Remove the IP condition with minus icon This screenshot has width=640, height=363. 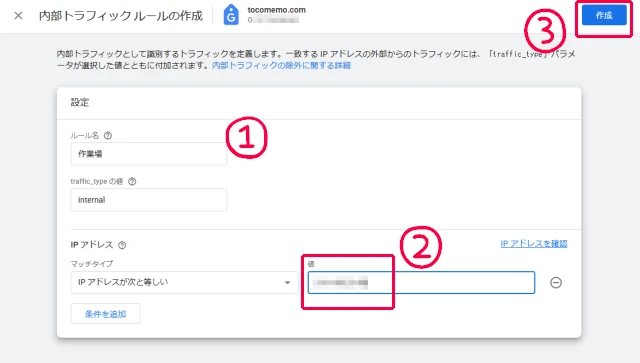point(556,282)
